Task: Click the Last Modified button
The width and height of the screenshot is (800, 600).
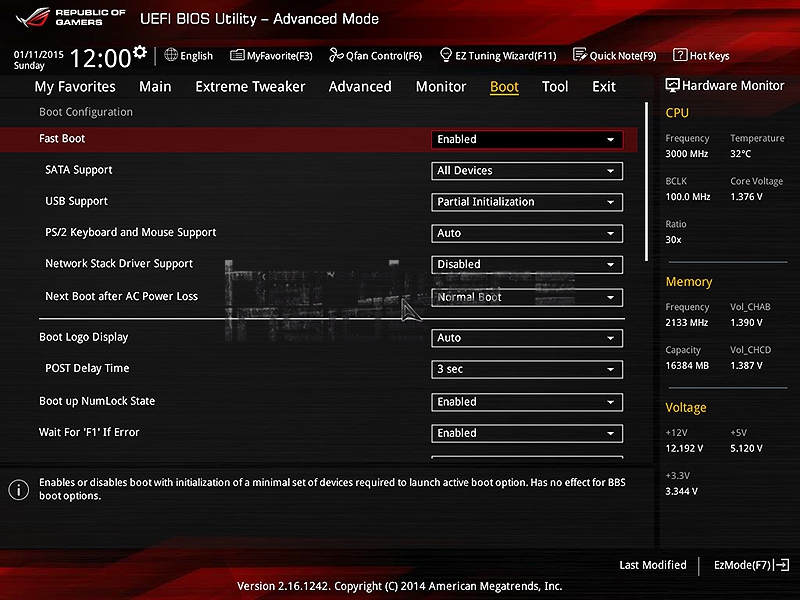Action: click(653, 565)
